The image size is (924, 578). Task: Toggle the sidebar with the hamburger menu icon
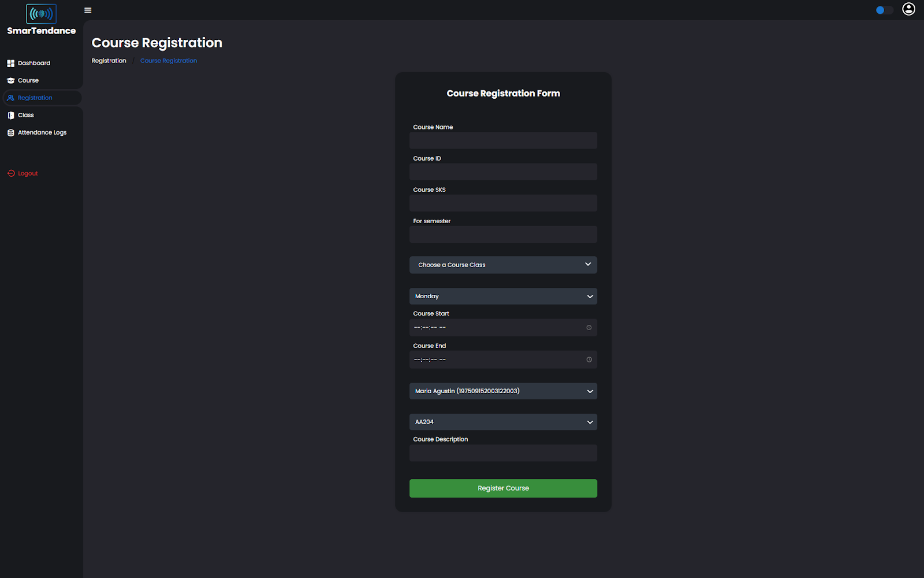88,10
